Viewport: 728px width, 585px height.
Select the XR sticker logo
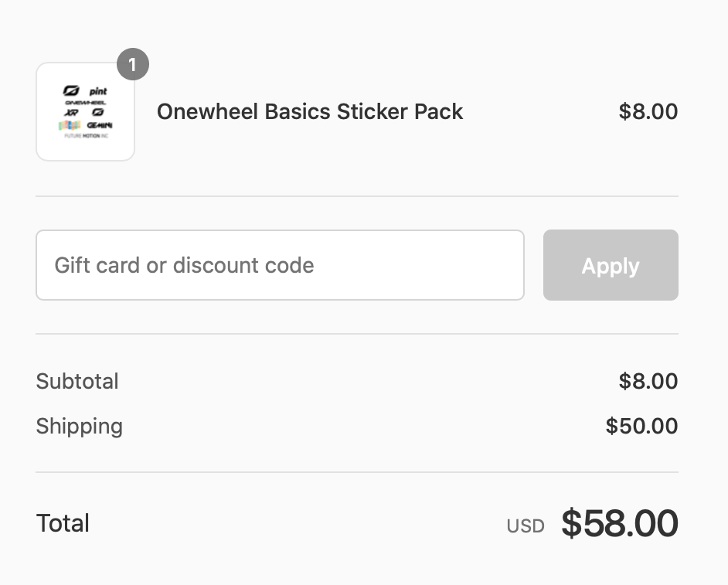[x=71, y=112]
